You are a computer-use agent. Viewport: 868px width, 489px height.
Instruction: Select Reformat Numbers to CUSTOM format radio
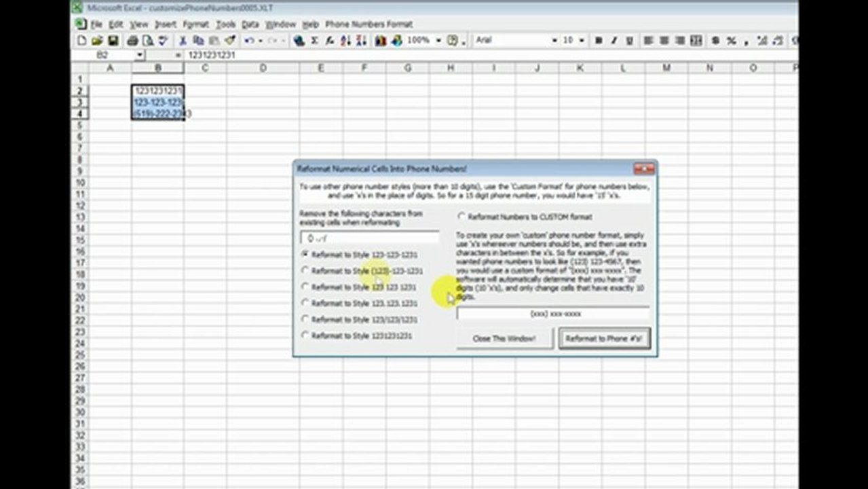point(461,217)
